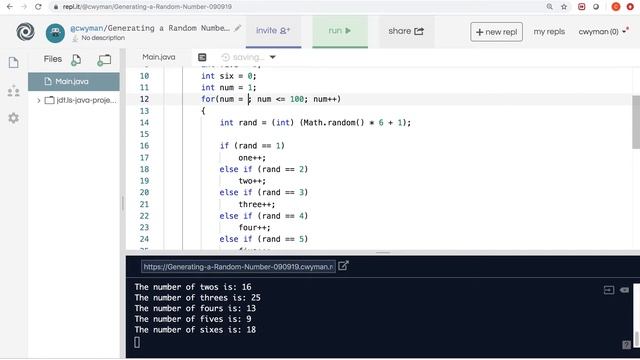The image size is (640, 360).
Task: Expand the jdt.ls-java-project folder
Action: click(39, 100)
